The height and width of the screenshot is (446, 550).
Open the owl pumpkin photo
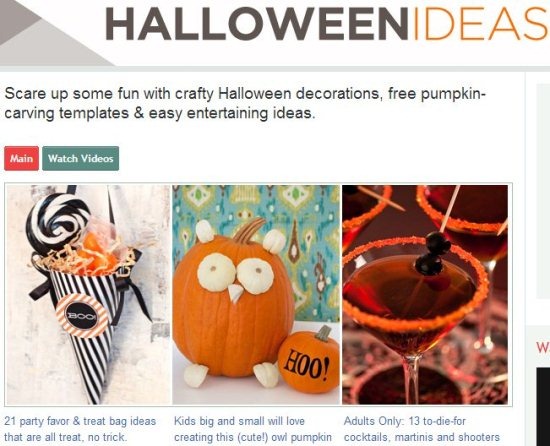click(256, 295)
